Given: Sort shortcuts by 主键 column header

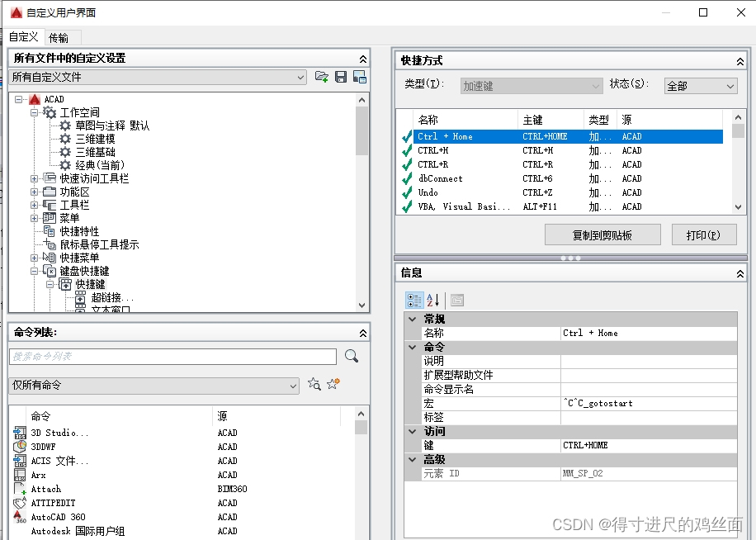Looking at the screenshot, I should tap(551, 120).
